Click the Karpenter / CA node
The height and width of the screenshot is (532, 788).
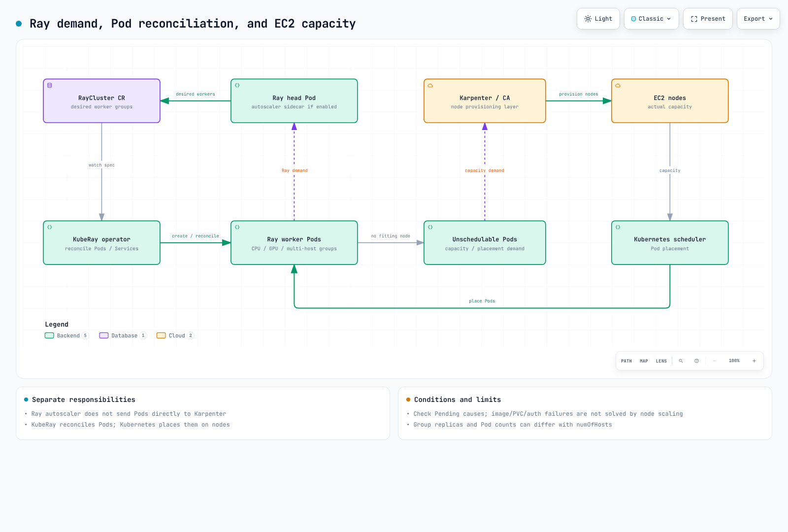click(485, 101)
